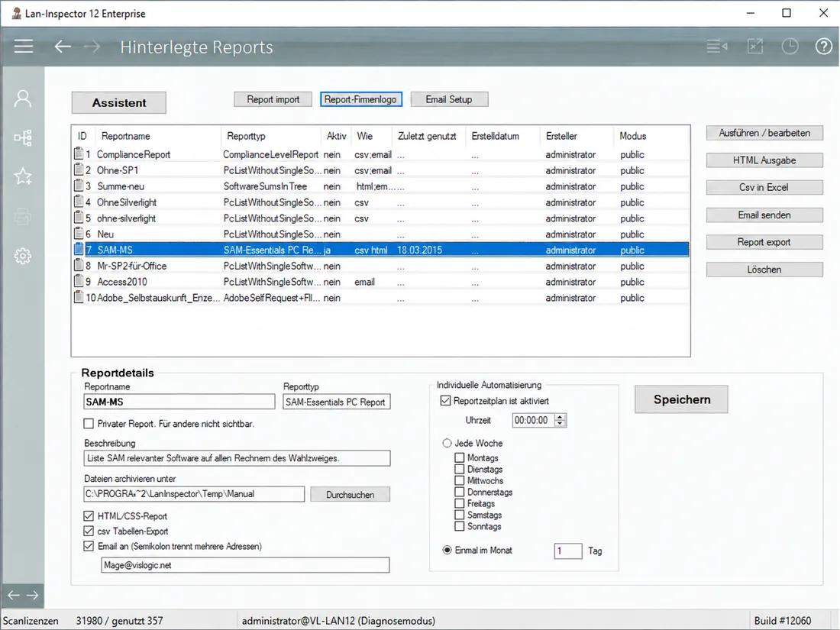This screenshot has width=840, height=630.
Task: Increase Uhrzeit with the up stepper
Action: point(560,417)
